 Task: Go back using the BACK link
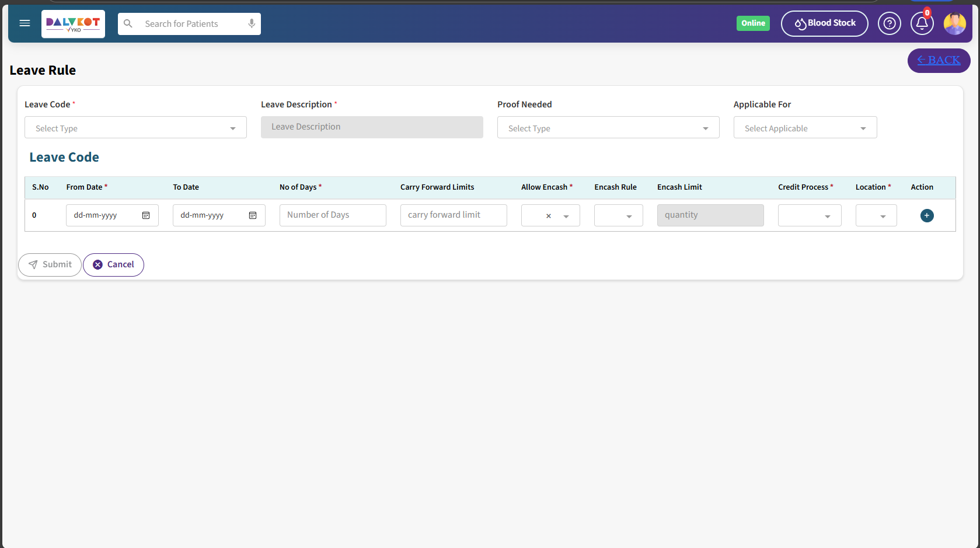[939, 60]
